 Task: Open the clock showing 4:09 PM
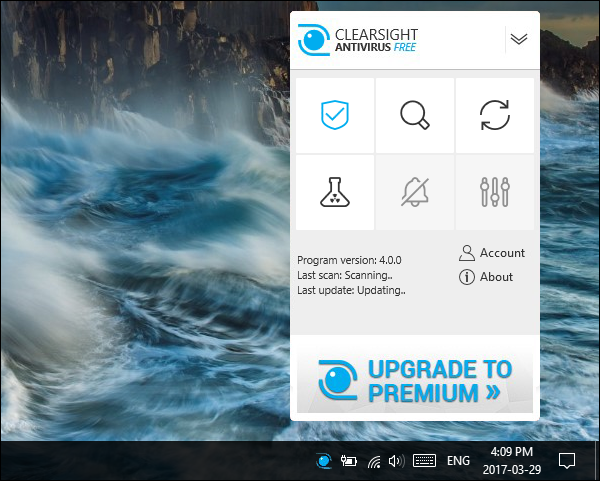[512, 461]
